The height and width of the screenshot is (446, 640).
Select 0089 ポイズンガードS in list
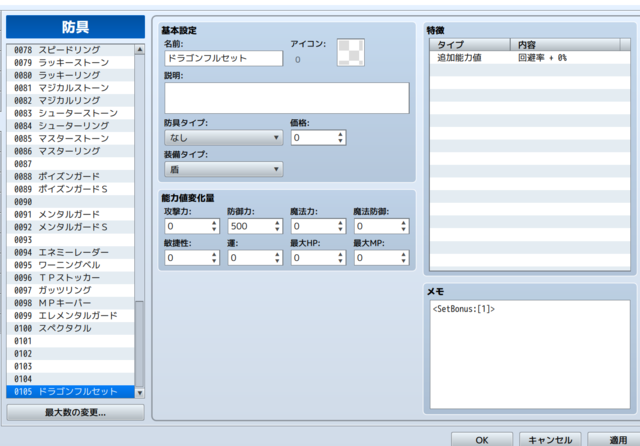point(70,189)
